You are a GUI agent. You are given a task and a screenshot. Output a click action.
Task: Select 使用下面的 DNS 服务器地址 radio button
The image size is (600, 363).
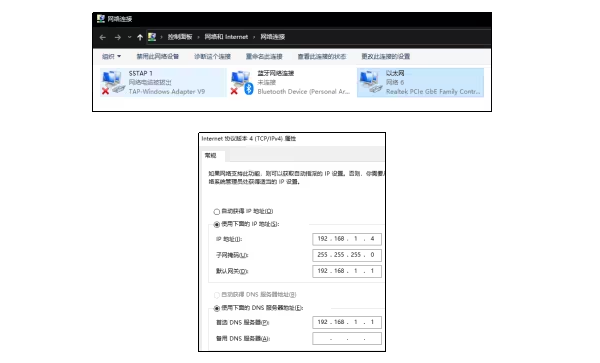(x=217, y=308)
